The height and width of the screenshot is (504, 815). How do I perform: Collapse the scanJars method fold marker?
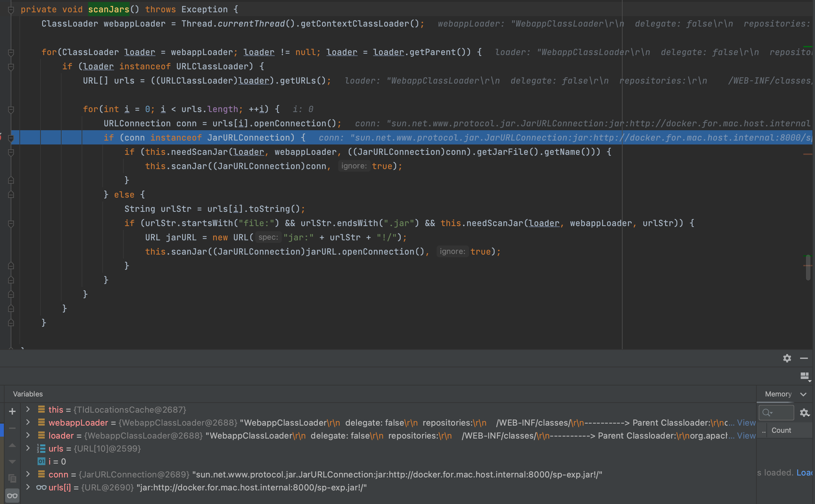pos(11,10)
